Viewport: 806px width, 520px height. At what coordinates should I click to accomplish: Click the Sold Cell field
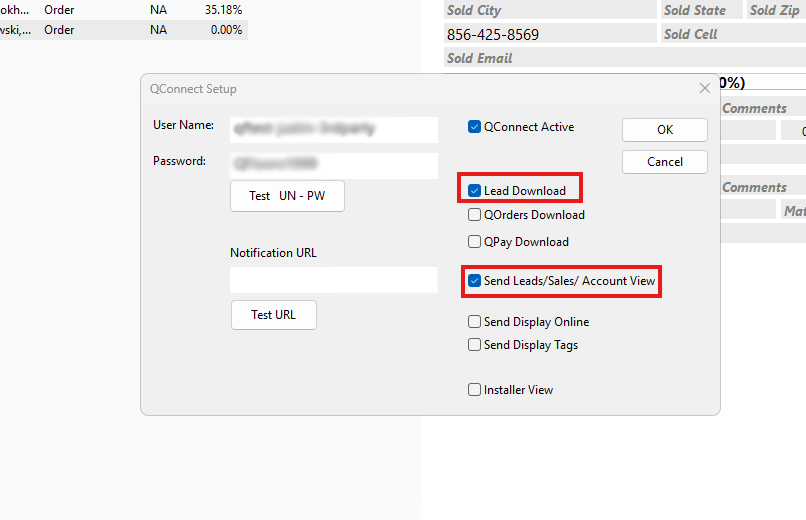[x=734, y=34]
